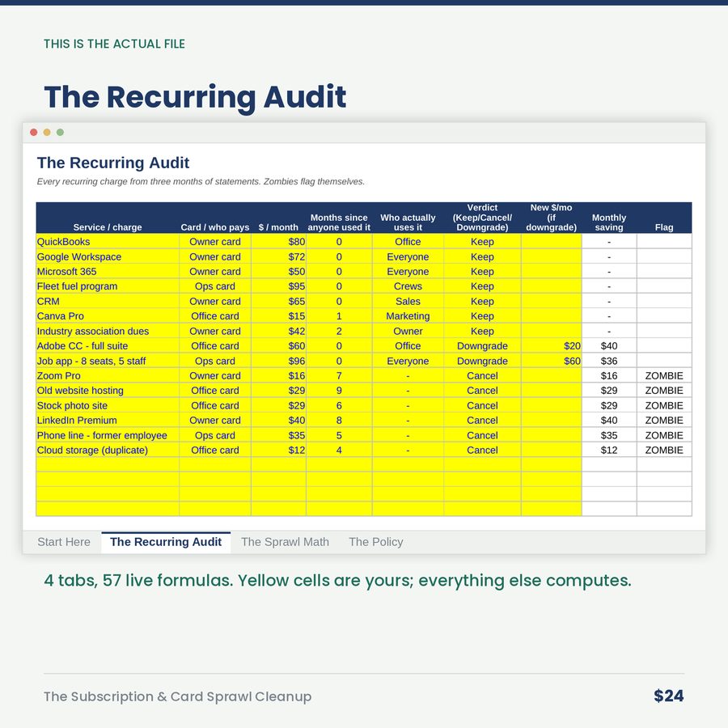
Task: Click the sheet title The Recurring Audit
Action: pos(113,163)
